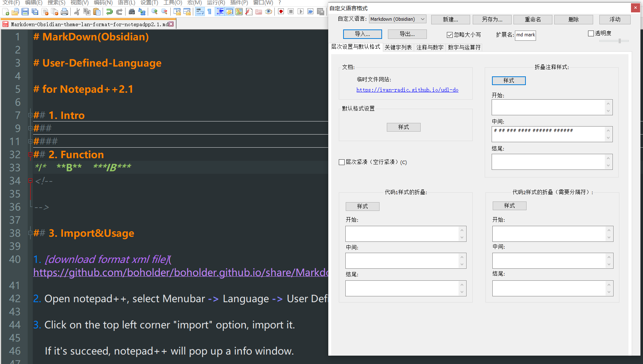Switch to the 数字与运算符 tab
Screen dimensions: 643x364
coord(464,47)
